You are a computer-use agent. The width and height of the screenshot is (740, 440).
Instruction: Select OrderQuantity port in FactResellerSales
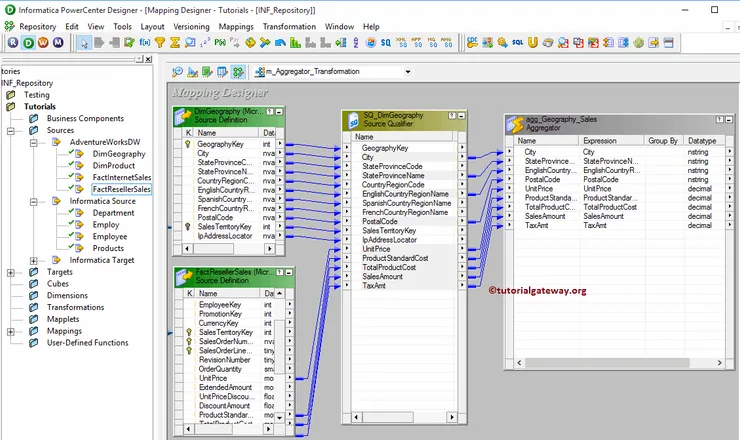point(220,369)
